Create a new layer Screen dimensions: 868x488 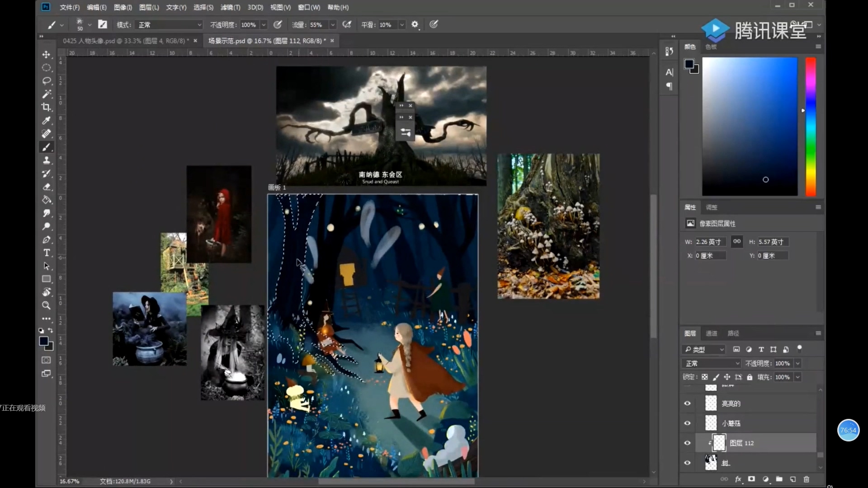pos(793,479)
